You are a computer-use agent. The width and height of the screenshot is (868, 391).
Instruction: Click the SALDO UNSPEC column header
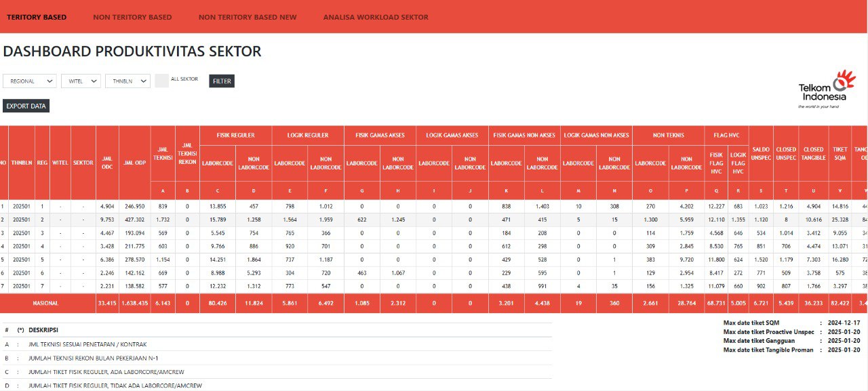click(x=761, y=153)
